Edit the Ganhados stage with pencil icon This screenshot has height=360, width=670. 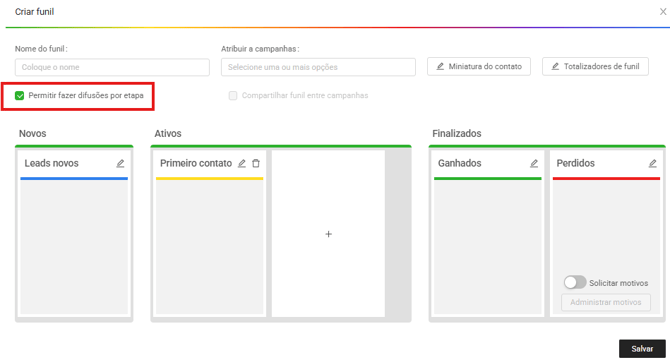point(534,164)
